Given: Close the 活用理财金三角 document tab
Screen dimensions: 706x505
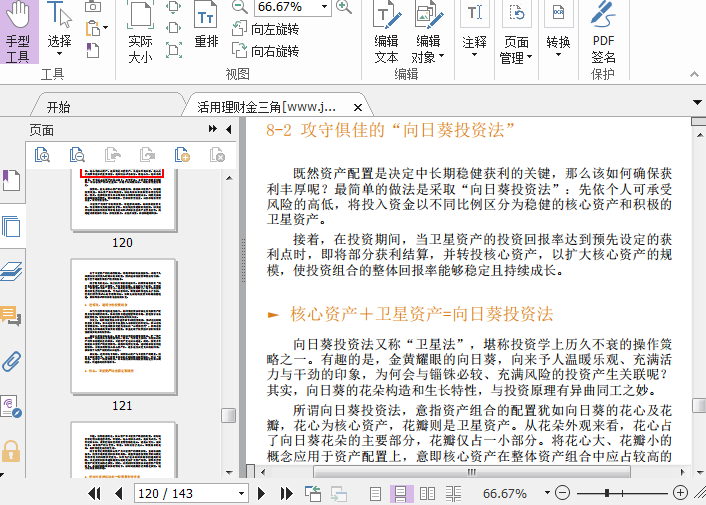Looking at the screenshot, I should tap(358, 108).
